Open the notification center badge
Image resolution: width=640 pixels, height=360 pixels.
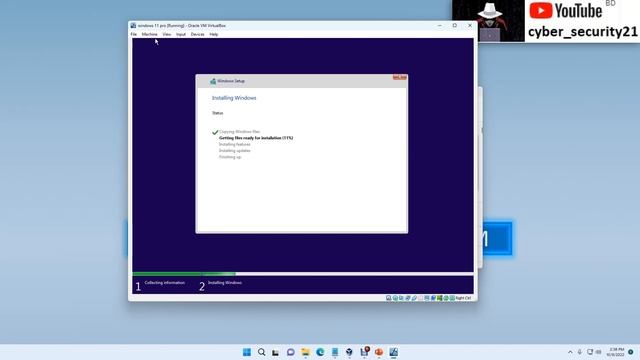631,352
